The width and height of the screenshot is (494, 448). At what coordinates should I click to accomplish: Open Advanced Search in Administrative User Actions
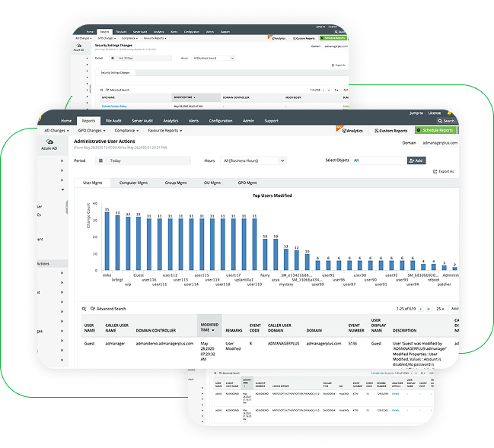[x=110, y=309]
